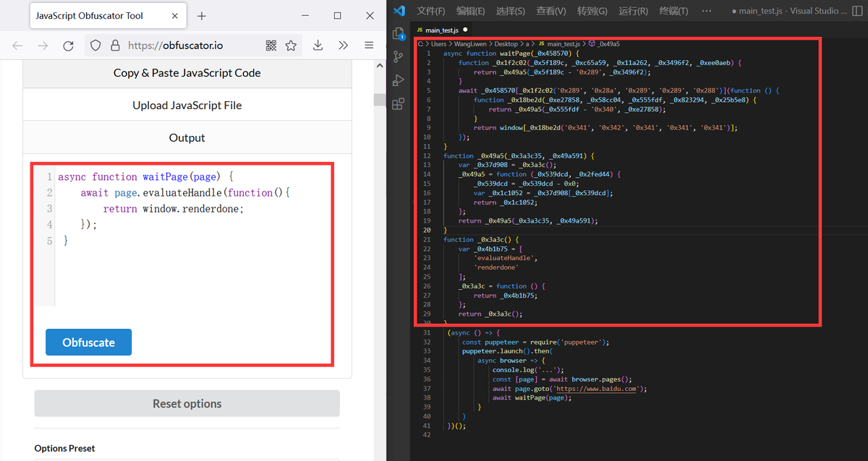Open the Downloads icon in the toolbar
This screenshot has width=868, height=461.
point(317,45)
